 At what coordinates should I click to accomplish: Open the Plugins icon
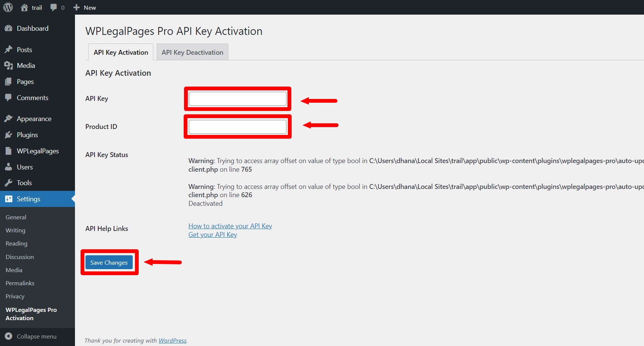coord(9,135)
